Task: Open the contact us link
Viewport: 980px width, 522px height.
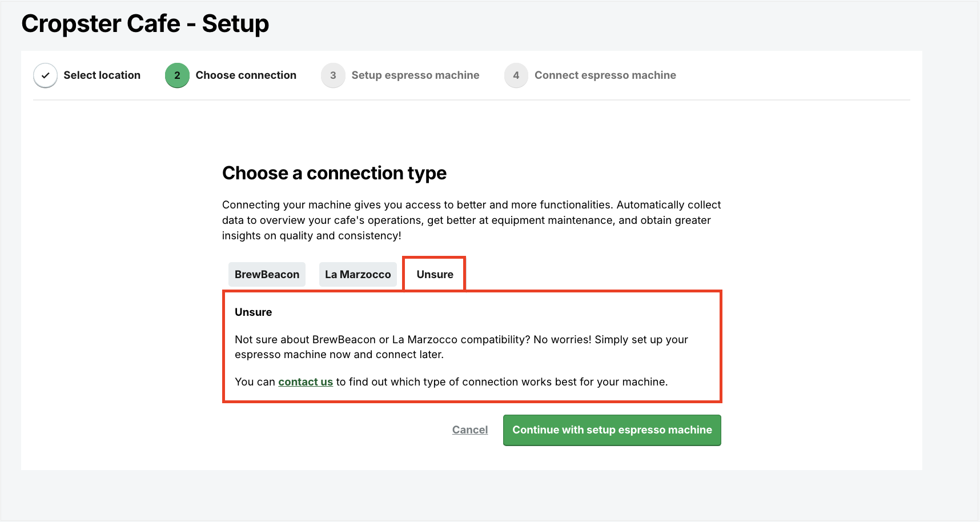Action: click(306, 382)
